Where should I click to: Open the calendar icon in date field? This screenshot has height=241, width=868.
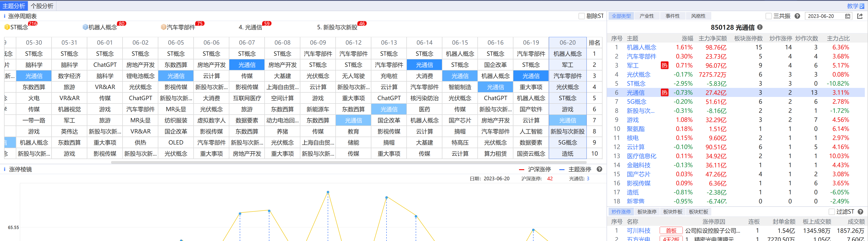click(x=847, y=16)
